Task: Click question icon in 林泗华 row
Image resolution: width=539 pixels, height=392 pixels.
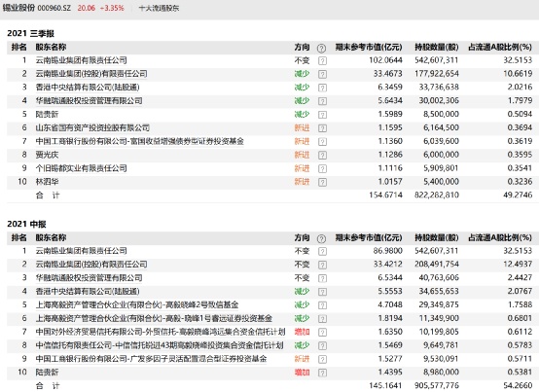Action: 322,182
